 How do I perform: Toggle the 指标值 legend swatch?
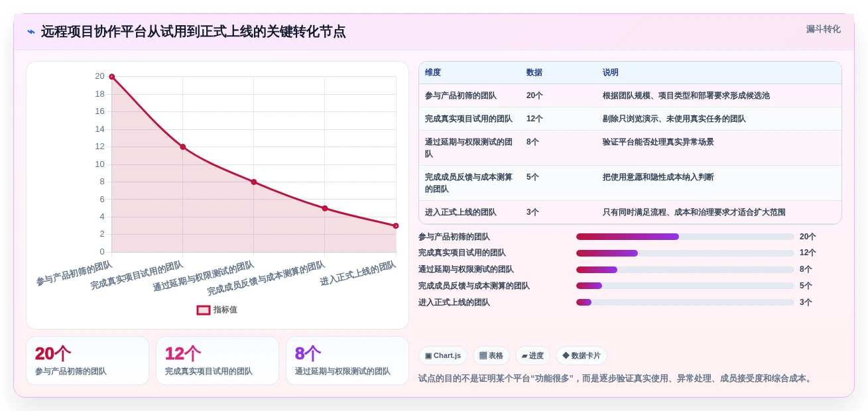click(x=204, y=310)
